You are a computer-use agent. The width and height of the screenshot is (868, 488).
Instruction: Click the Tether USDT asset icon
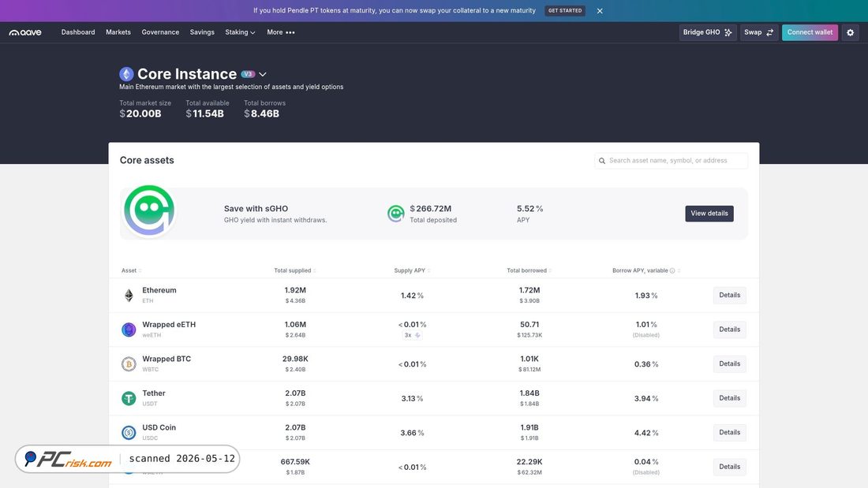point(129,398)
